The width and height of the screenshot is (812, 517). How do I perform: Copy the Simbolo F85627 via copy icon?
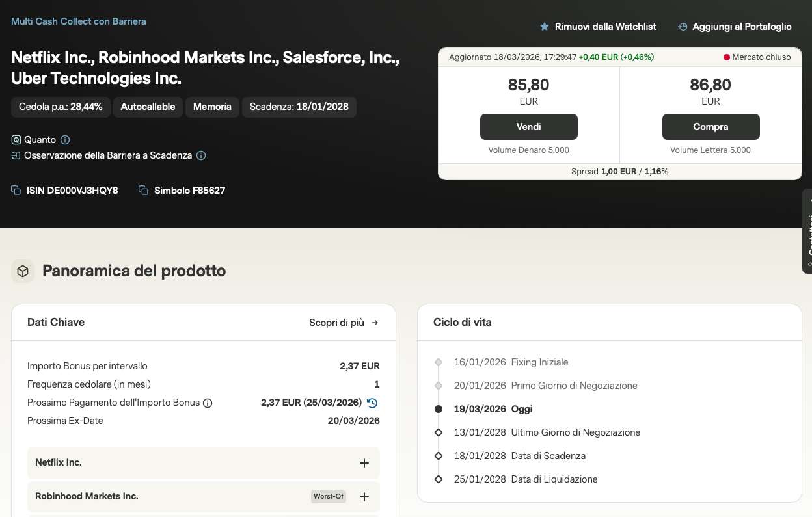[144, 191]
